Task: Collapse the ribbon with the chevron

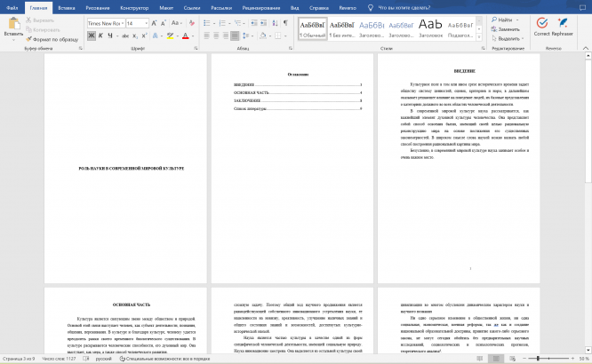Action: [x=586, y=48]
